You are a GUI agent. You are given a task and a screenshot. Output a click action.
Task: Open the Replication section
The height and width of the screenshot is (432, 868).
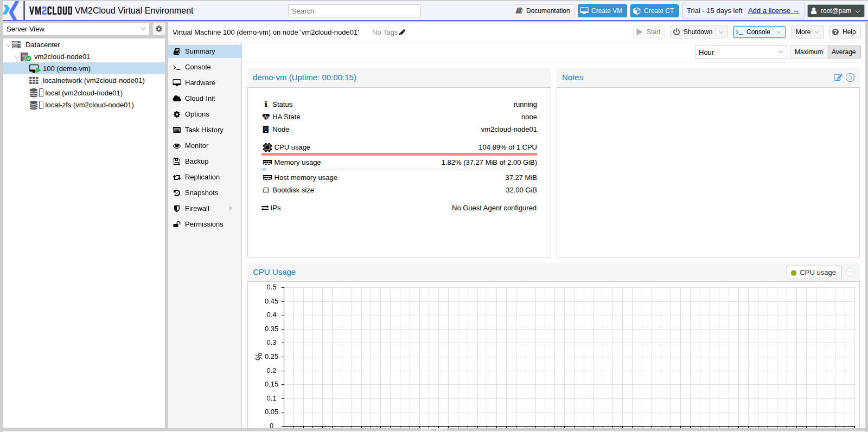[205, 177]
